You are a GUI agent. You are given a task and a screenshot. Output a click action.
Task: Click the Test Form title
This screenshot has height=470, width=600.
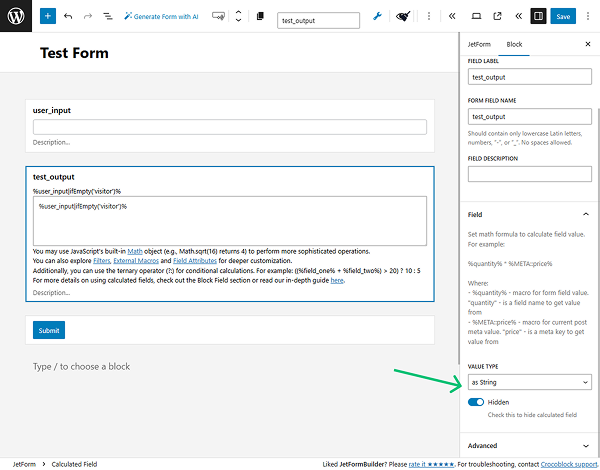pyautogui.click(x=74, y=53)
